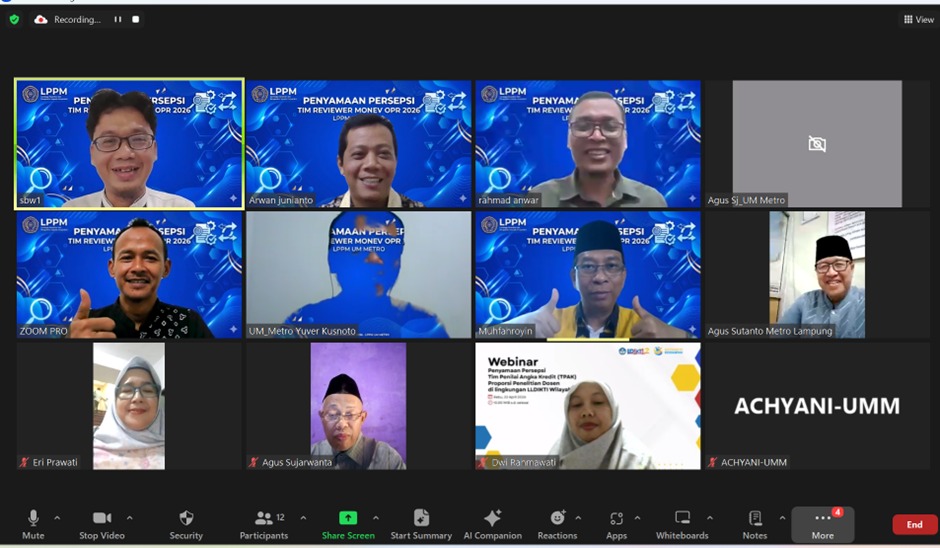Open the Notes tool

[755, 518]
